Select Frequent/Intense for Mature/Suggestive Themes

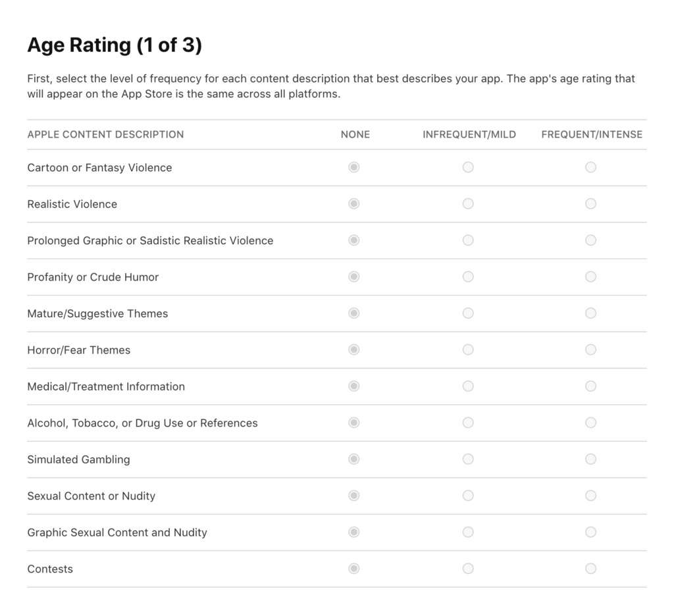[x=590, y=313]
